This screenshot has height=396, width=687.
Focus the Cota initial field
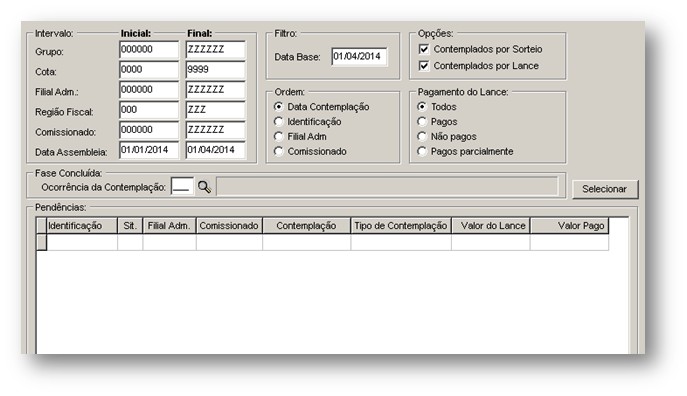(x=149, y=70)
